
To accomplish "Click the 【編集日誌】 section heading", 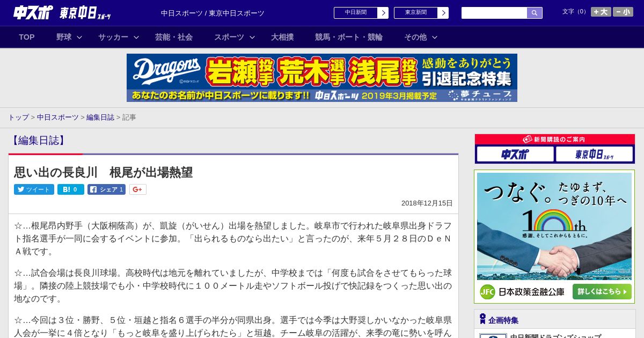I will point(38,141).
